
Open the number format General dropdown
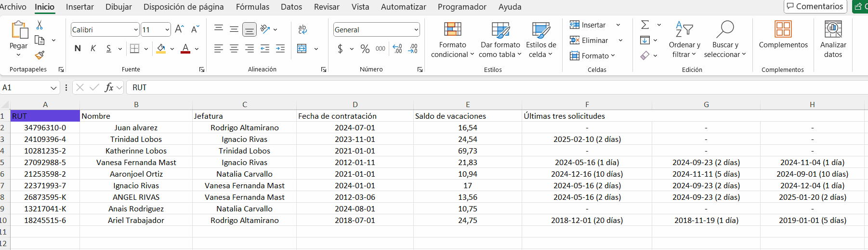pyautogui.click(x=416, y=30)
